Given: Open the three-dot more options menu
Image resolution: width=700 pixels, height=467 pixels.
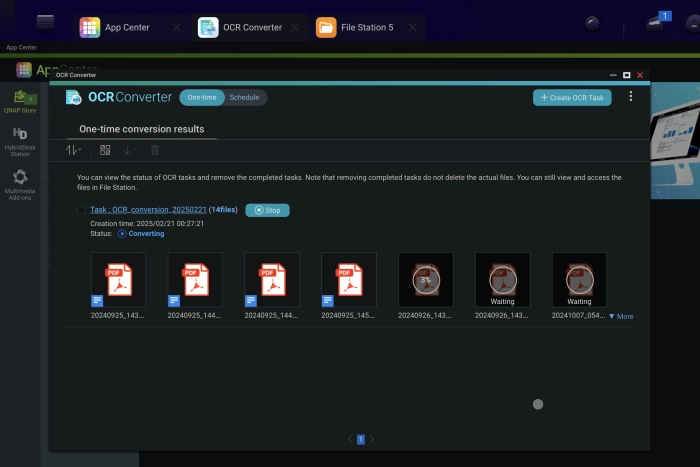Looking at the screenshot, I should click(630, 96).
